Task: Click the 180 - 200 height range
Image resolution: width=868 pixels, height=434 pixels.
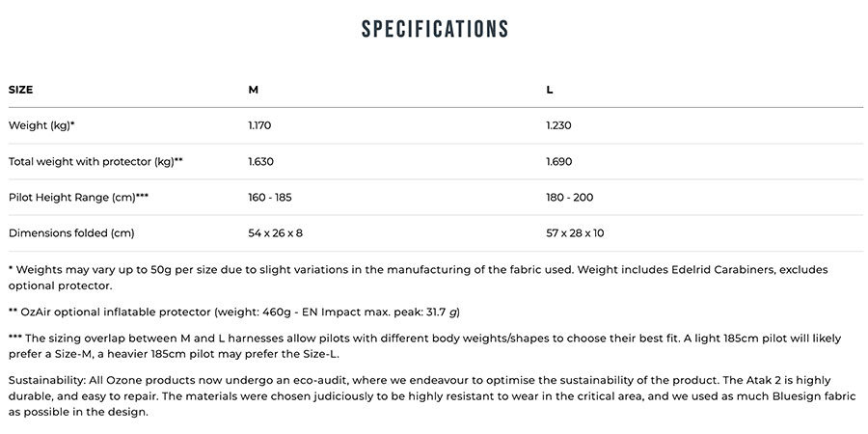Action: [569, 197]
